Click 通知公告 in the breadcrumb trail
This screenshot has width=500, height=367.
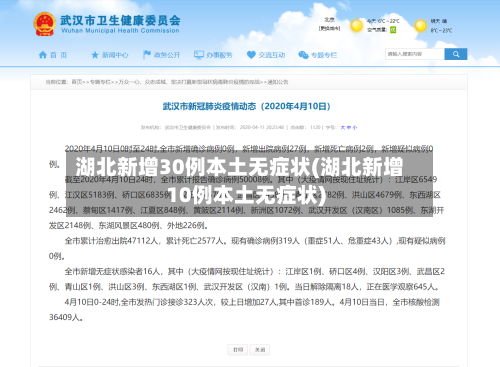(278, 82)
